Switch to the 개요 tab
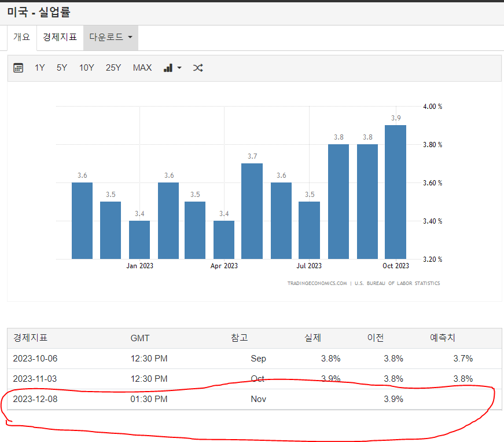The width and height of the screenshot is (504, 442). coord(22,37)
